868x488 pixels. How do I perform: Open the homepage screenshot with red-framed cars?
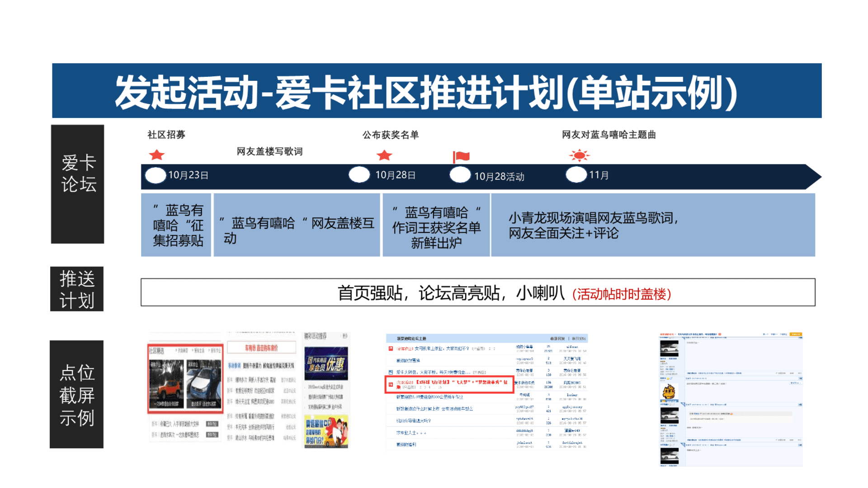[249, 390]
